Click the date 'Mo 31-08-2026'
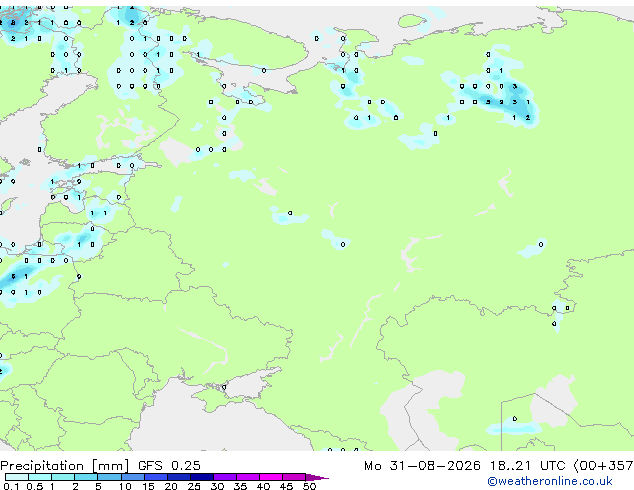The height and width of the screenshot is (490, 634). click(422, 466)
